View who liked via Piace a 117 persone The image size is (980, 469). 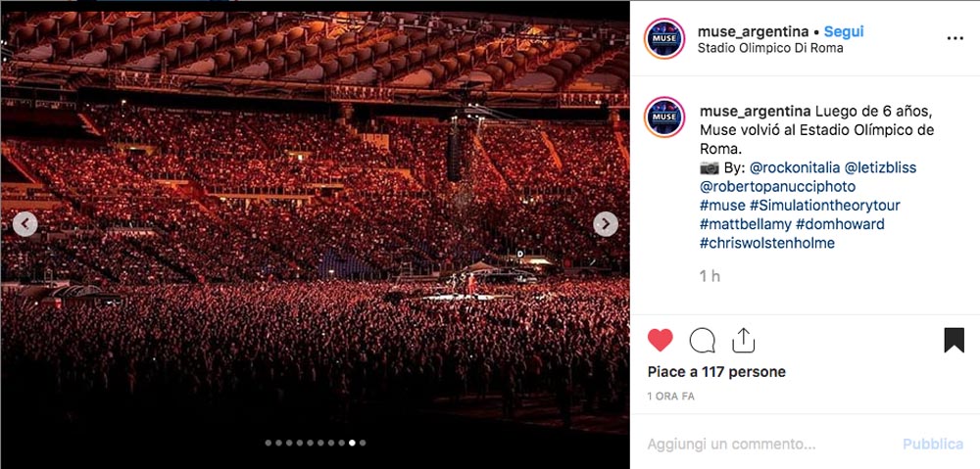pyautogui.click(x=716, y=372)
